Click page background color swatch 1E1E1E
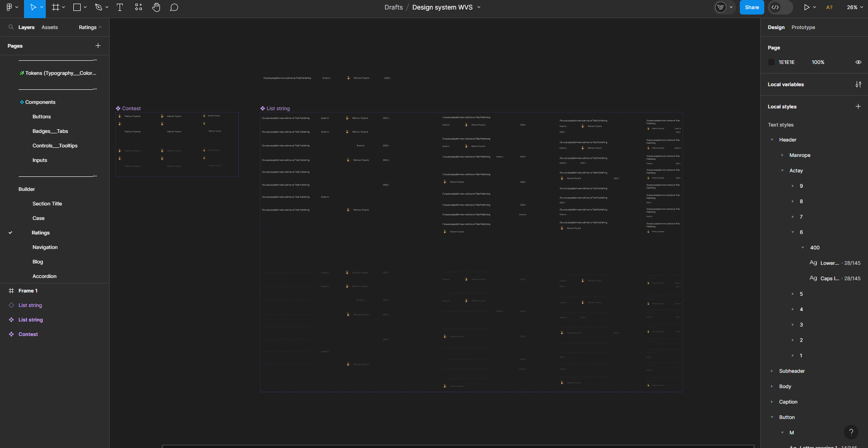868x448 pixels. (x=772, y=62)
